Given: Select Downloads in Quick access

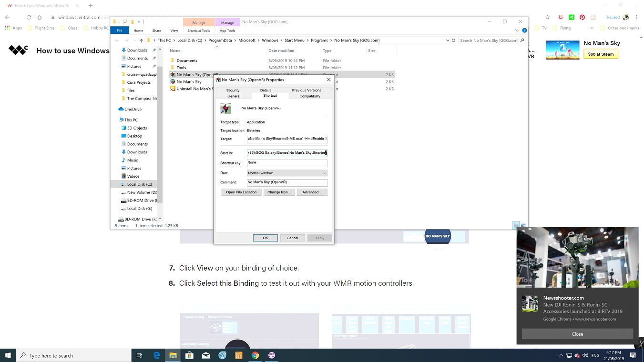Looking at the screenshot, I should tap(137, 50).
